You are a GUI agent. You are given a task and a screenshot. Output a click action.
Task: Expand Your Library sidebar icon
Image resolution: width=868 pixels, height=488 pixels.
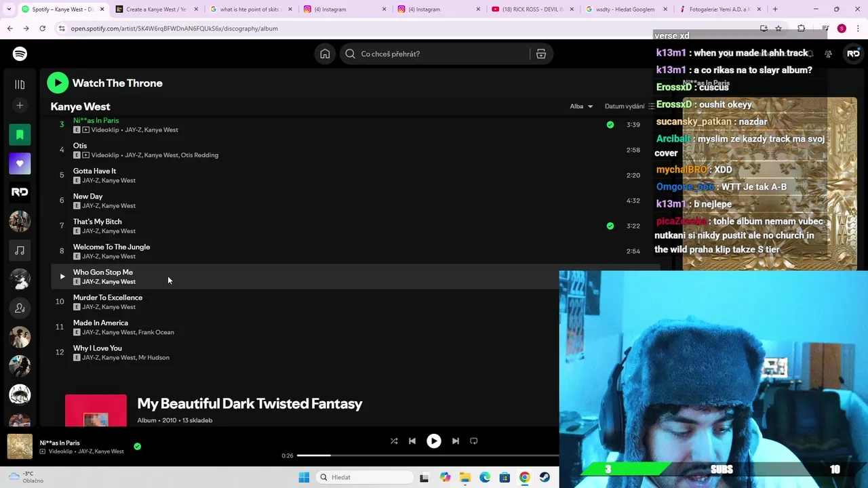click(x=20, y=84)
